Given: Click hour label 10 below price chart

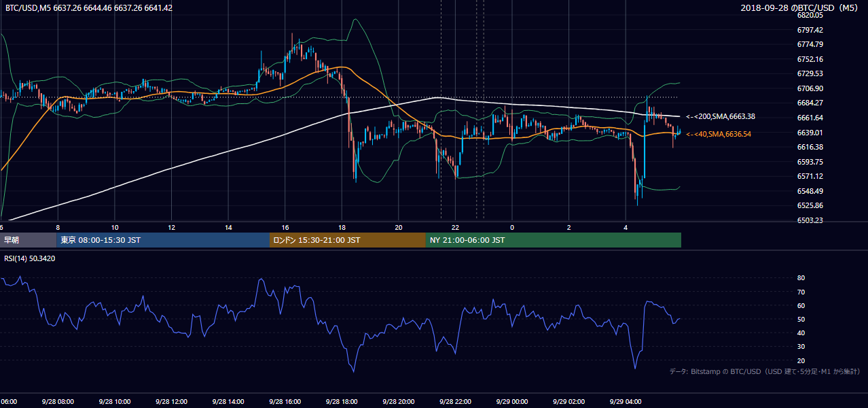Looking at the screenshot, I should [x=115, y=227].
